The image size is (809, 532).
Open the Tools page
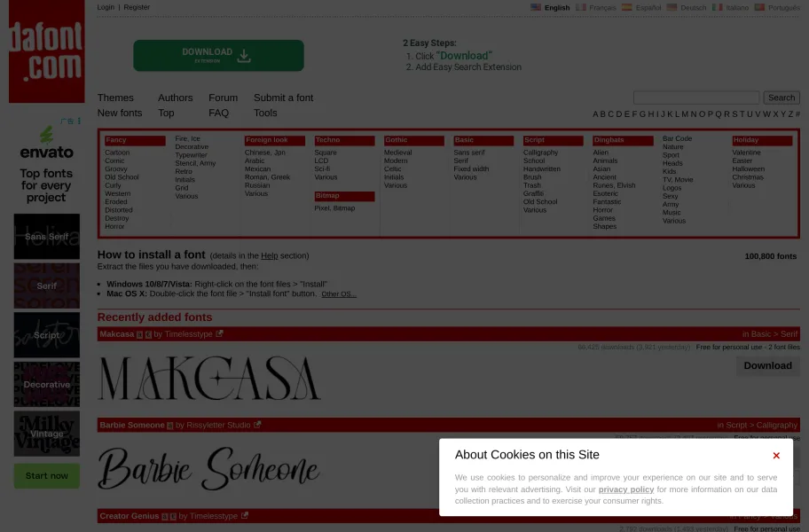[x=265, y=113]
